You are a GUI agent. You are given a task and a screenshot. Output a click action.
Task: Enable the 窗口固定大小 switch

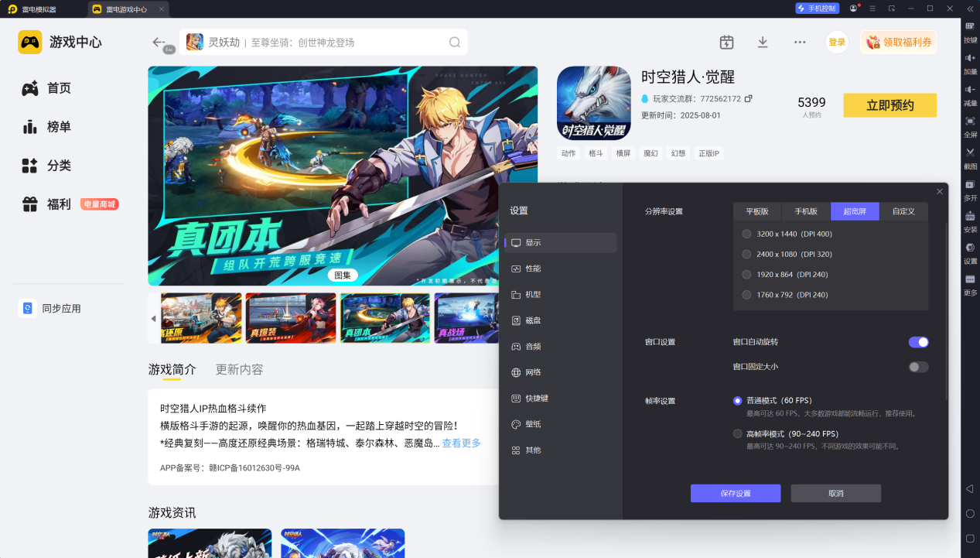click(x=918, y=367)
